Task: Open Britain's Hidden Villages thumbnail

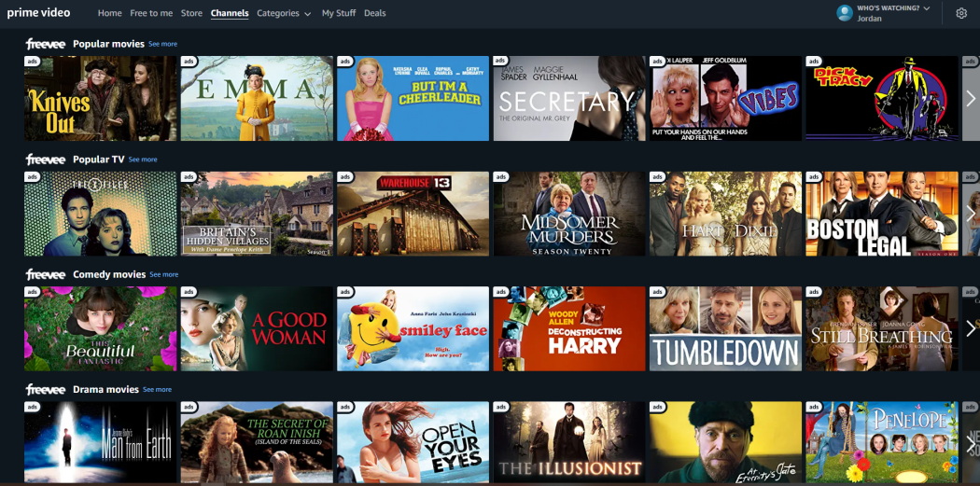Action: pyautogui.click(x=257, y=214)
